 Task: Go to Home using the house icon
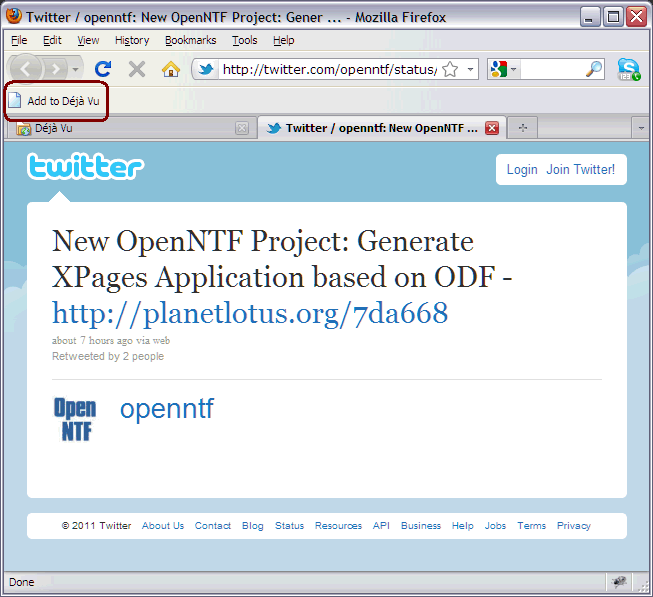pyautogui.click(x=171, y=69)
